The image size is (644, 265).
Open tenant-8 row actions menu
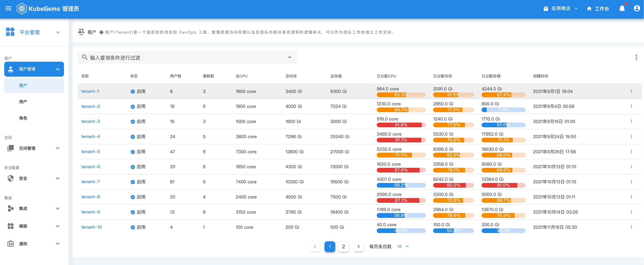[x=631, y=197]
